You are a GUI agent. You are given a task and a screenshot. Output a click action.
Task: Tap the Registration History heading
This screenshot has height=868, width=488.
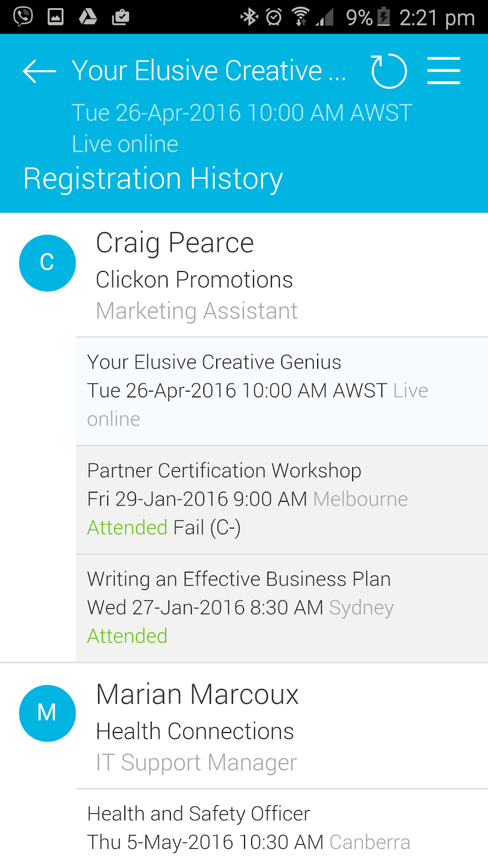(x=153, y=179)
